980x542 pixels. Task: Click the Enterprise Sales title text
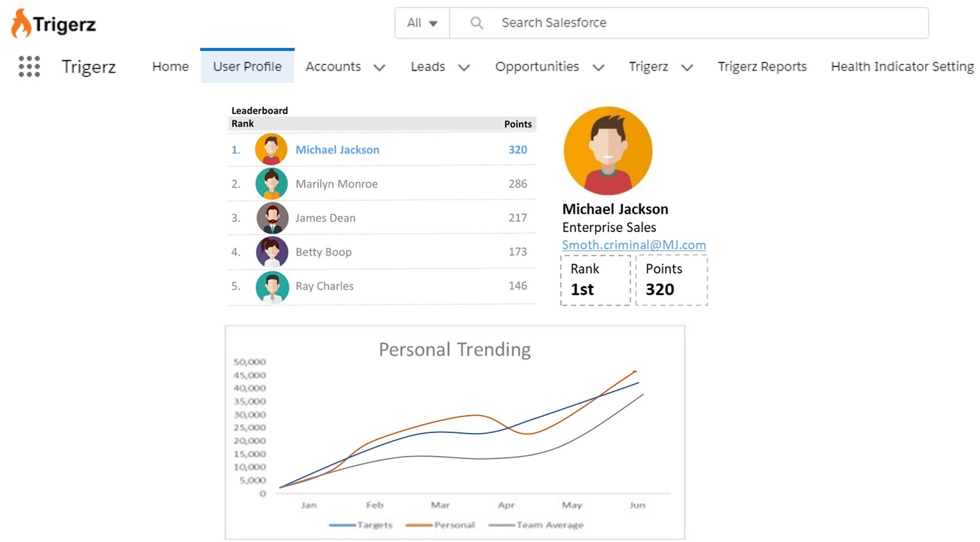click(x=609, y=228)
